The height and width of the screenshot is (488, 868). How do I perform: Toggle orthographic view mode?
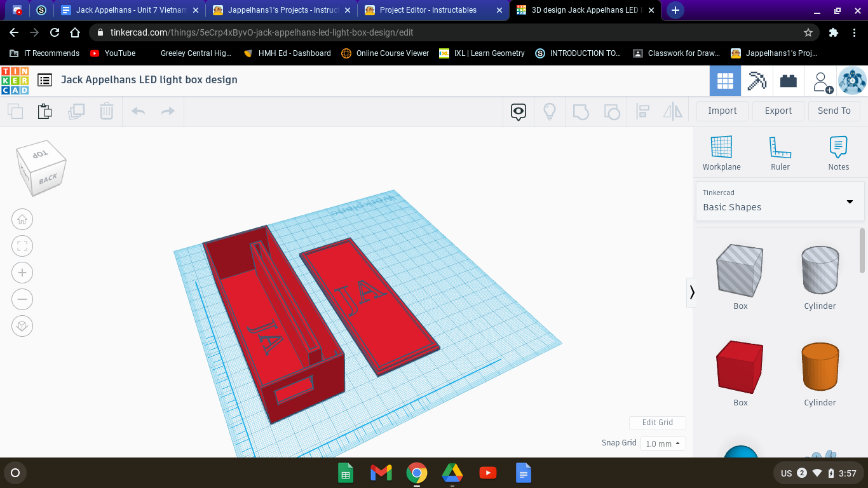[x=22, y=325]
